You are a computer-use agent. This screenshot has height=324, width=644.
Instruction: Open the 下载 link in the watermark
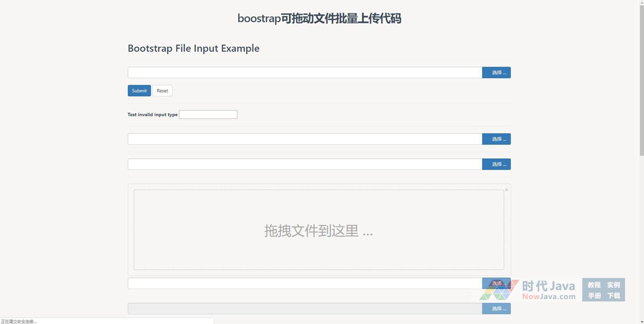click(x=613, y=296)
